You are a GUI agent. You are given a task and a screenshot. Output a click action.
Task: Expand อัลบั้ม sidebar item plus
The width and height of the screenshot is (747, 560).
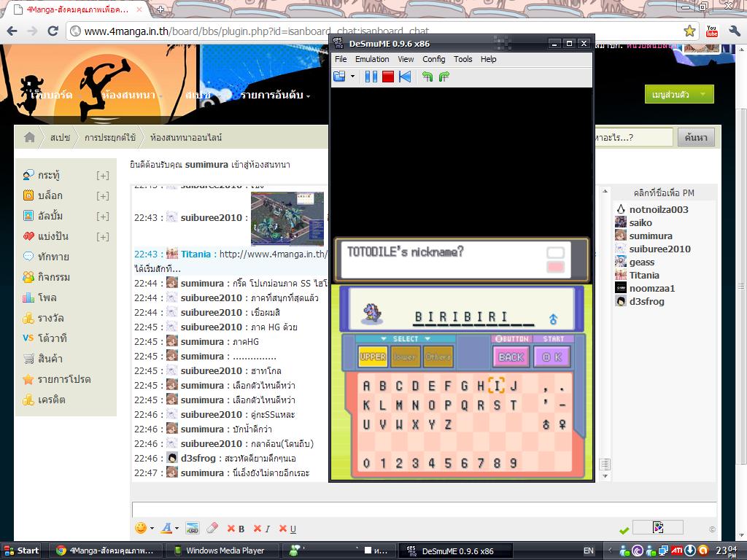102,216
